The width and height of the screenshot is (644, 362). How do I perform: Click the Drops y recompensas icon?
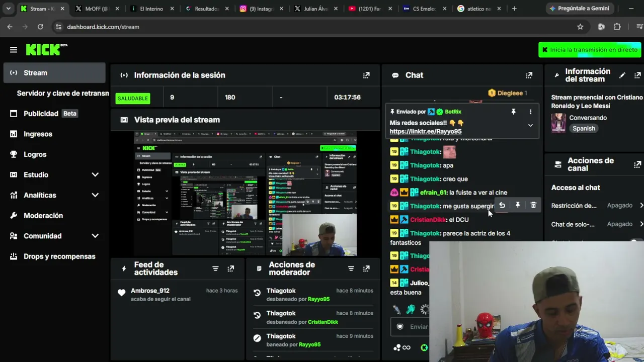pyautogui.click(x=14, y=256)
